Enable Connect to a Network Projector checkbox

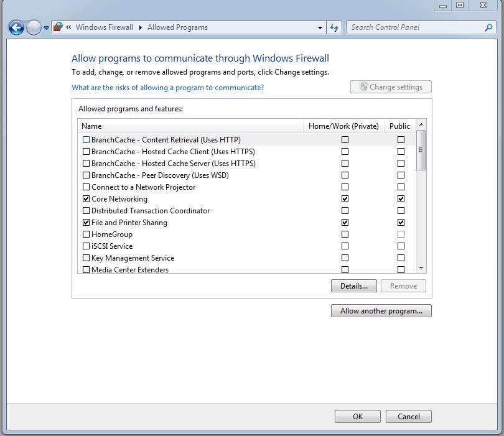pos(86,187)
